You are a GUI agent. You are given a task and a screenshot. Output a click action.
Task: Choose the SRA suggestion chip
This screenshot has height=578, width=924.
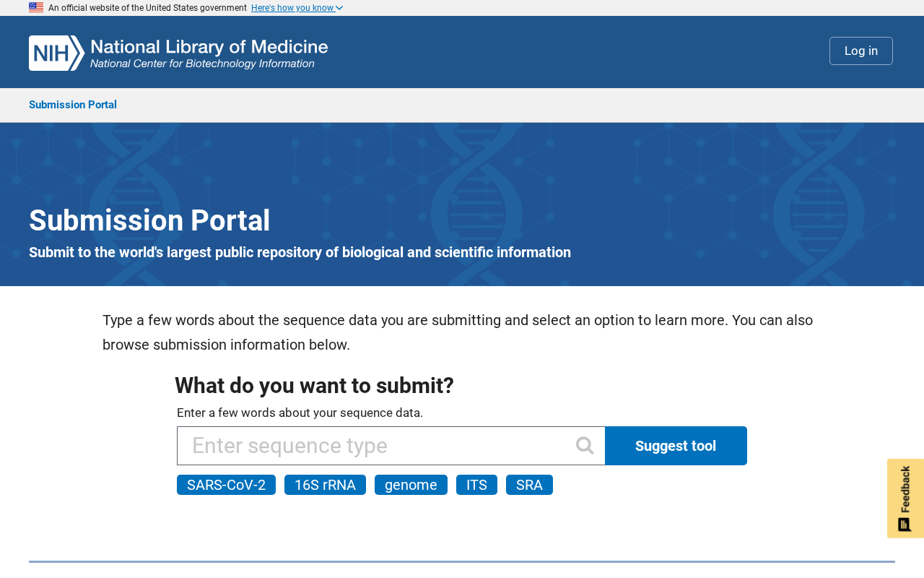point(529,485)
